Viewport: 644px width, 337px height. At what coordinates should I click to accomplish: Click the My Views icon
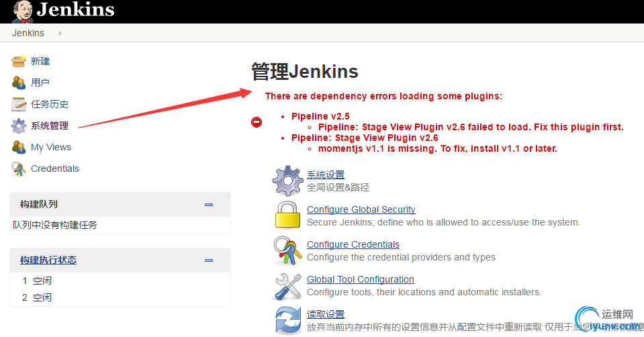(x=19, y=147)
